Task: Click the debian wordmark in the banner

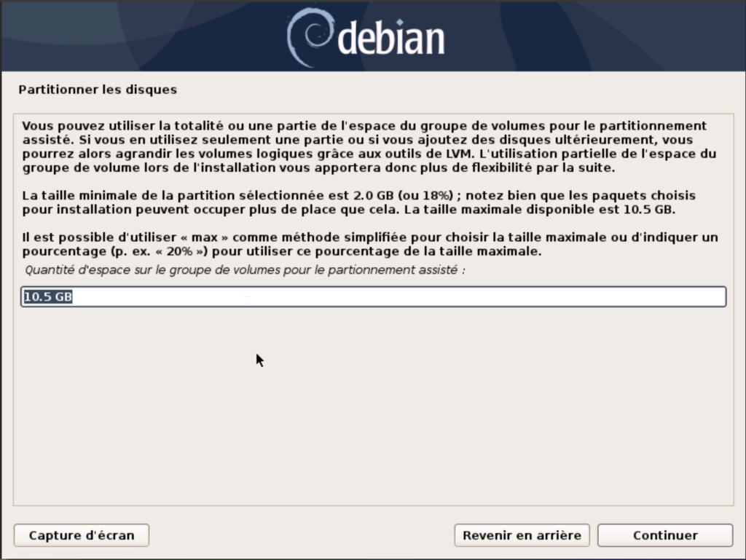Action: pos(391,39)
